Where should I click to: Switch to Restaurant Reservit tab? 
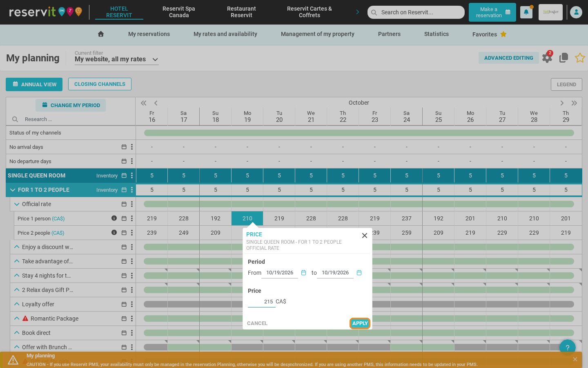pyautogui.click(x=241, y=12)
